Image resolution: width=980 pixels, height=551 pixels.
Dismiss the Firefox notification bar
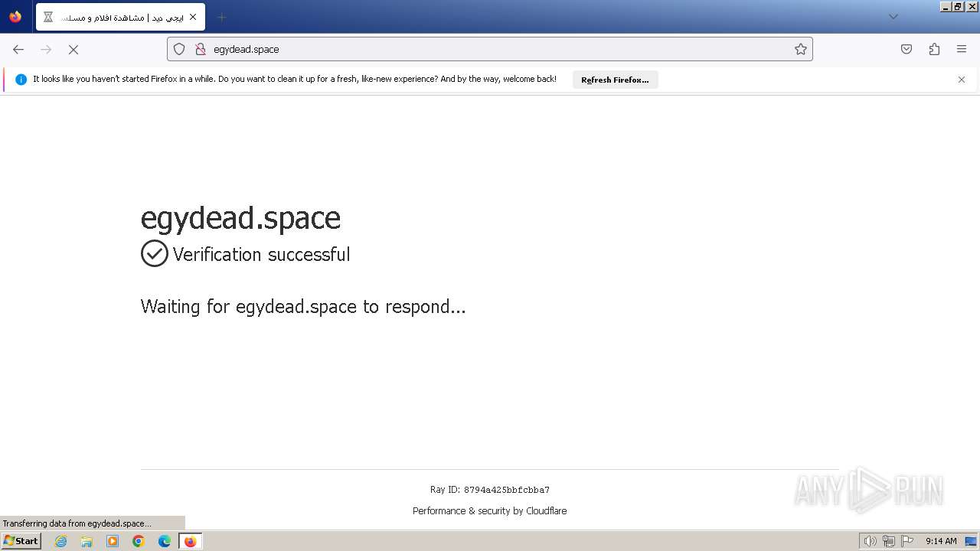(962, 80)
